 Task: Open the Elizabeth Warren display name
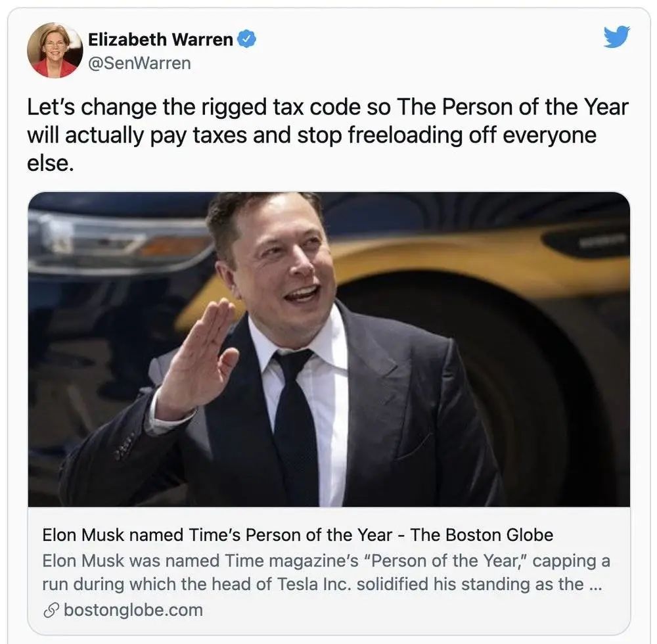pos(160,39)
